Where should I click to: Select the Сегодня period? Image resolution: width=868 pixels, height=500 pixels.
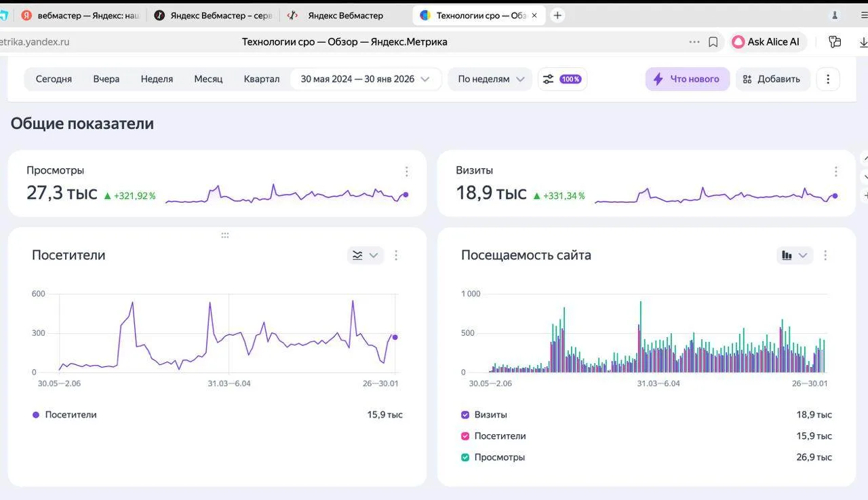[54, 79]
